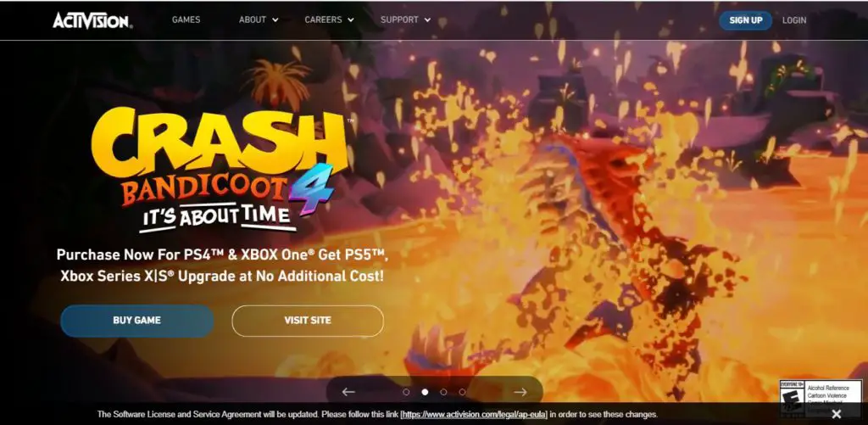The image size is (868, 425).
Task: Go to previous slide with left arrow
Action: tap(348, 392)
